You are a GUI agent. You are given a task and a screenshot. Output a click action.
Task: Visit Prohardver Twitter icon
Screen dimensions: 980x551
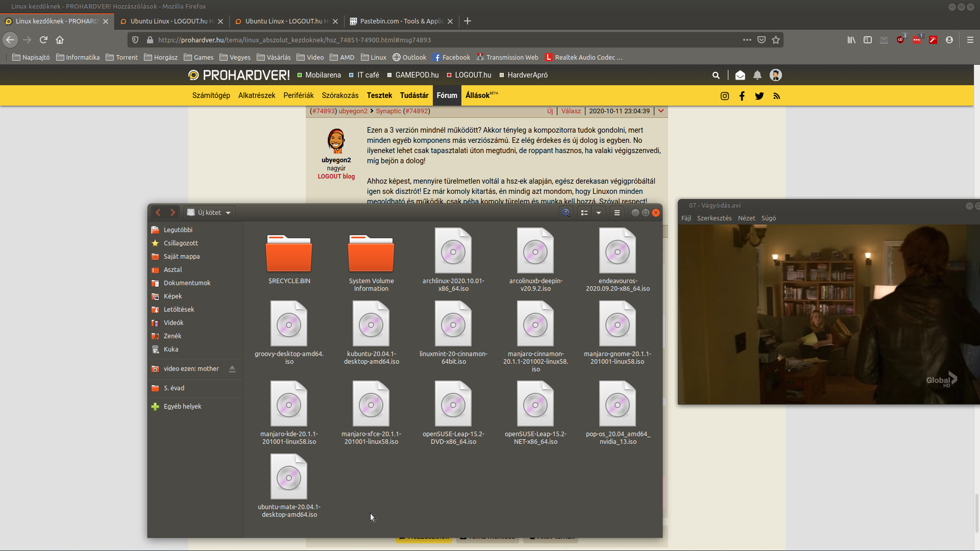(x=759, y=96)
